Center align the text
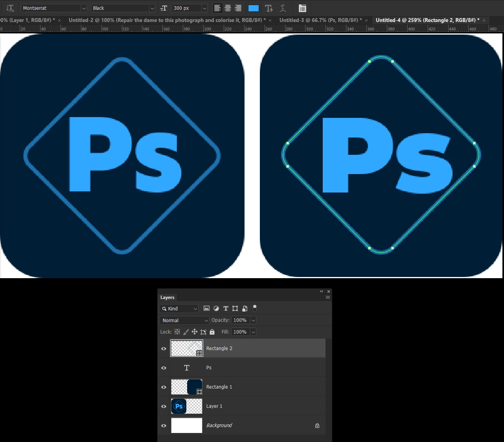The image size is (504, 442). tap(228, 8)
